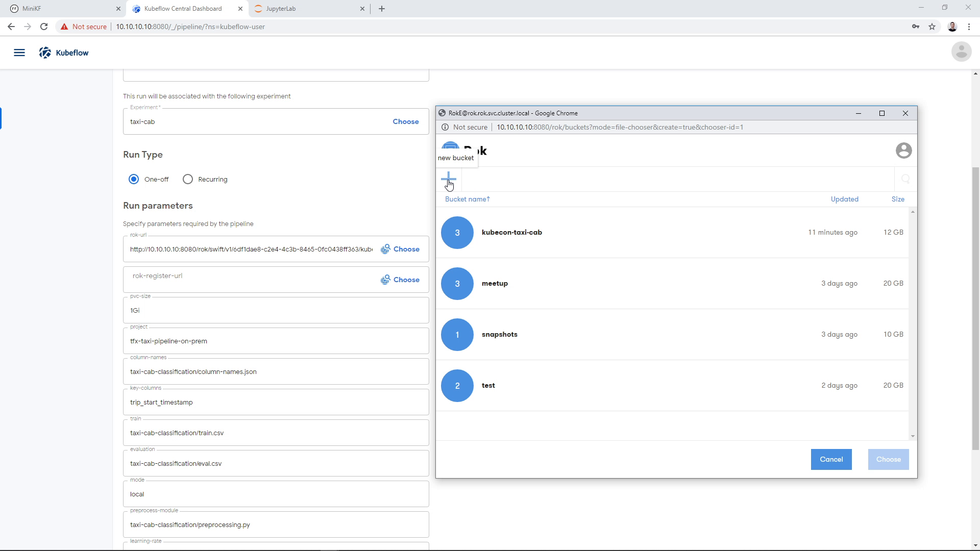Click '11 minutes ago' updated value

[x=832, y=232]
